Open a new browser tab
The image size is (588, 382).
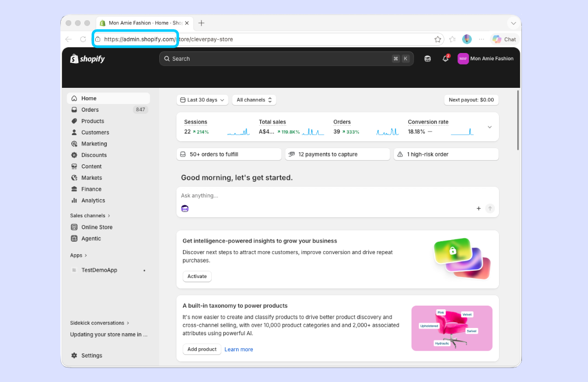click(x=201, y=23)
